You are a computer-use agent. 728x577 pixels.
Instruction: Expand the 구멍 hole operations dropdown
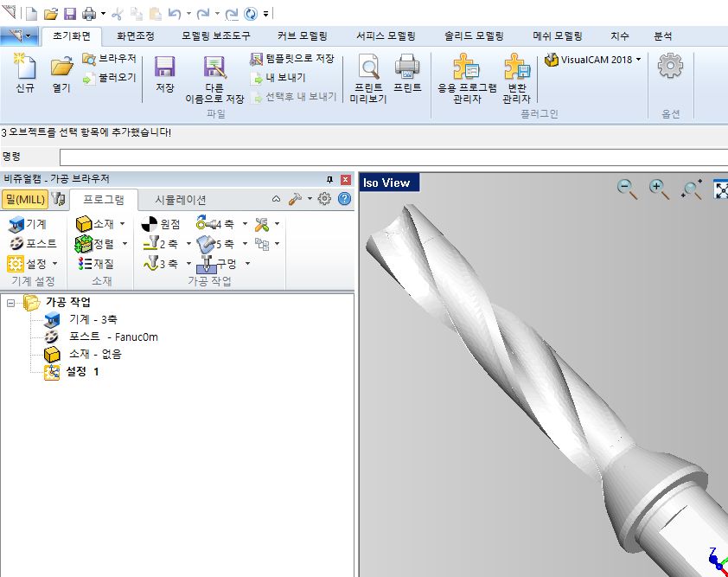click(x=247, y=264)
